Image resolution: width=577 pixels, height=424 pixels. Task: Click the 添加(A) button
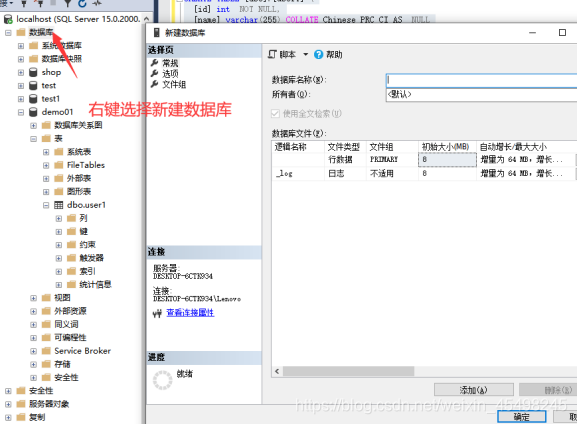pos(474,390)
